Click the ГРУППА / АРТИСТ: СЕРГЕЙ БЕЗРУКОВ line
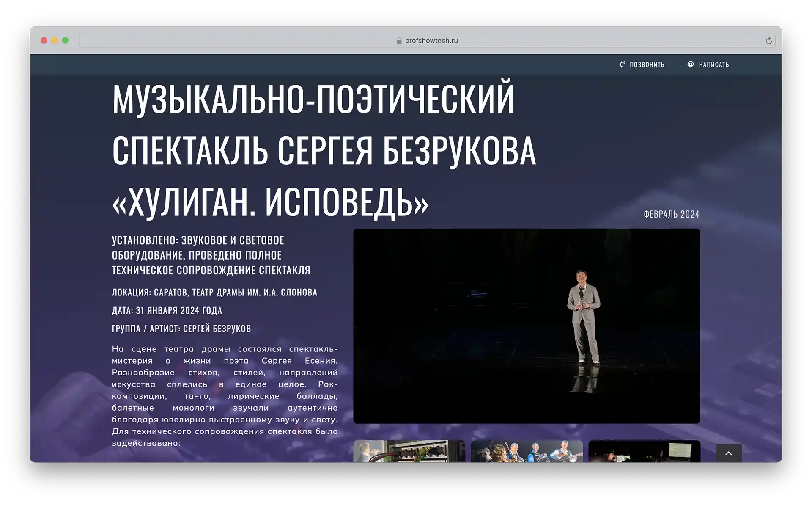Image resolution: width=812 pixels, height=508 pixels. pyautogui.click(x=181, y=329)
